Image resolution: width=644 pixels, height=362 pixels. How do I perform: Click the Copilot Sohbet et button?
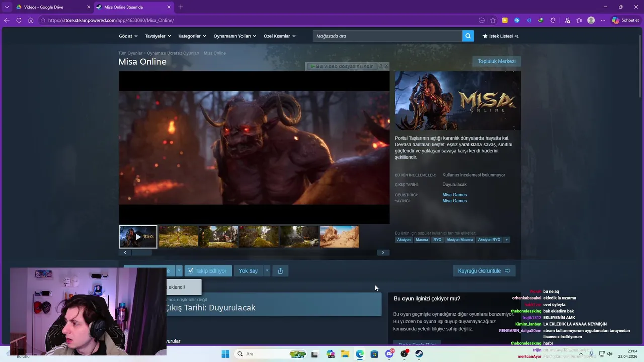click(x=626, y=20)
